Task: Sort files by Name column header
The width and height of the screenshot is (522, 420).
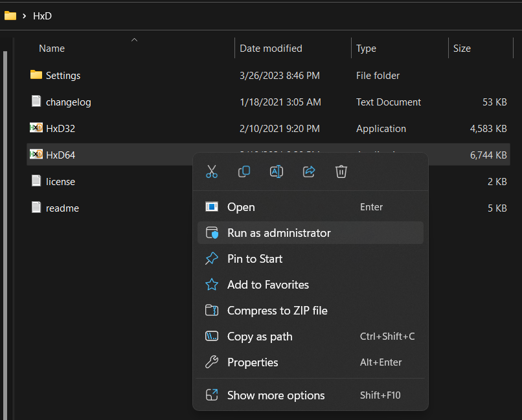Action: point(52,49)
